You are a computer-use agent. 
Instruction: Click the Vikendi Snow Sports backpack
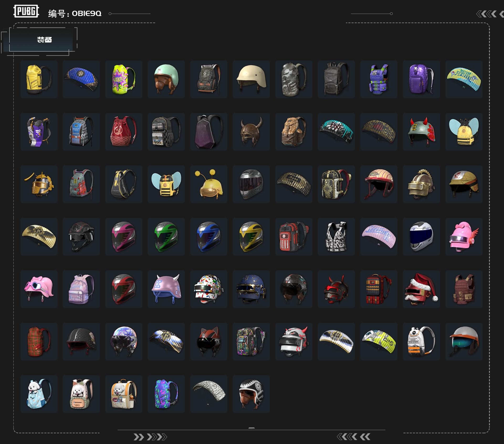click(421, 341)
